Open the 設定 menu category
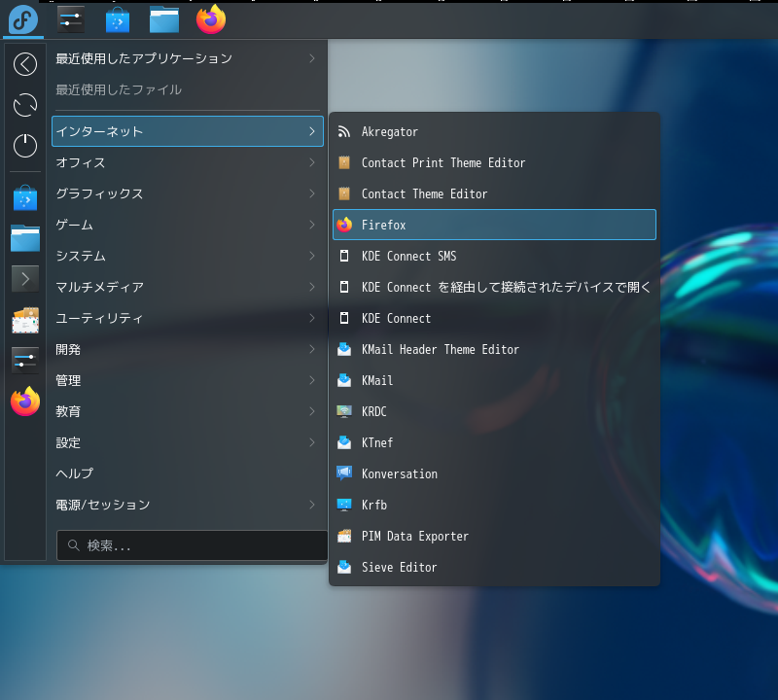Viewport: 778px width, 700px height. 188,442
